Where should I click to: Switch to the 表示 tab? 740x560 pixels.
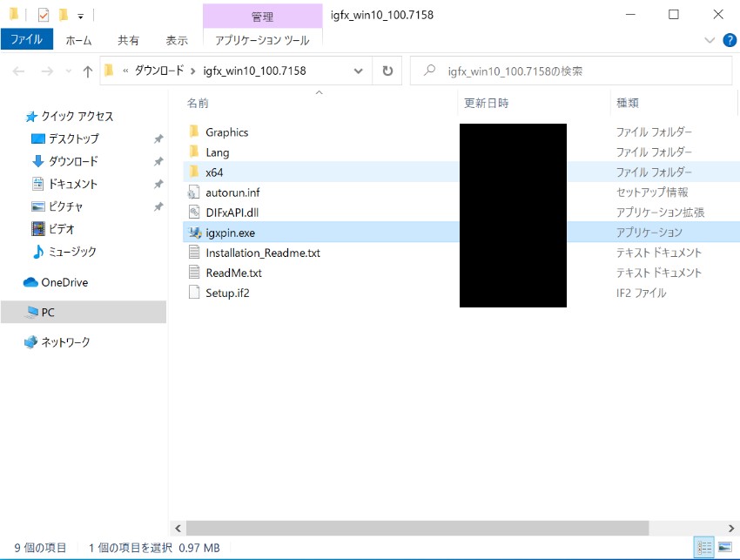tap(177, 39)
